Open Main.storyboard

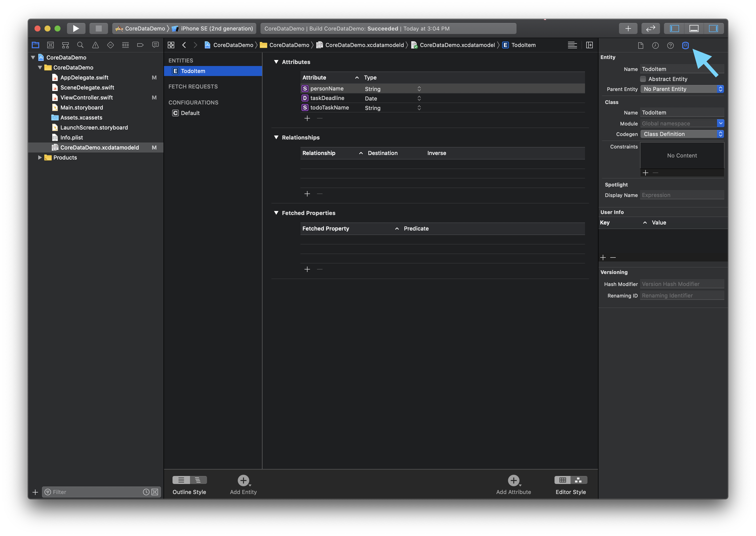pyautogui.click(x=81, y=107)
